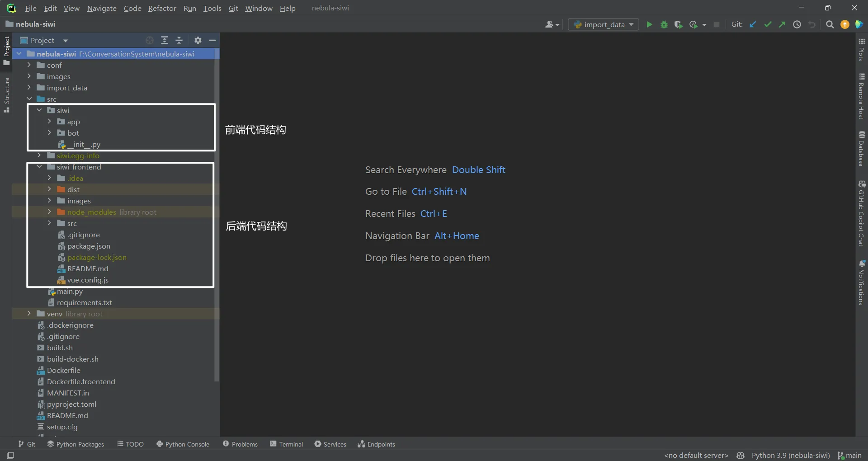Viewport: 868px width, 461px height.
Task: Expand the conf folder
Action: [x=29, y=65]
